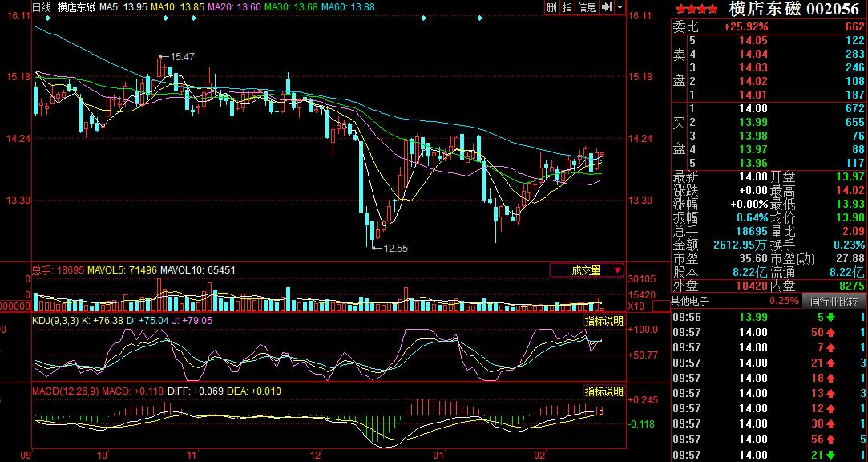Click the 指 indicator toolbar button

(x=567, y=7)
